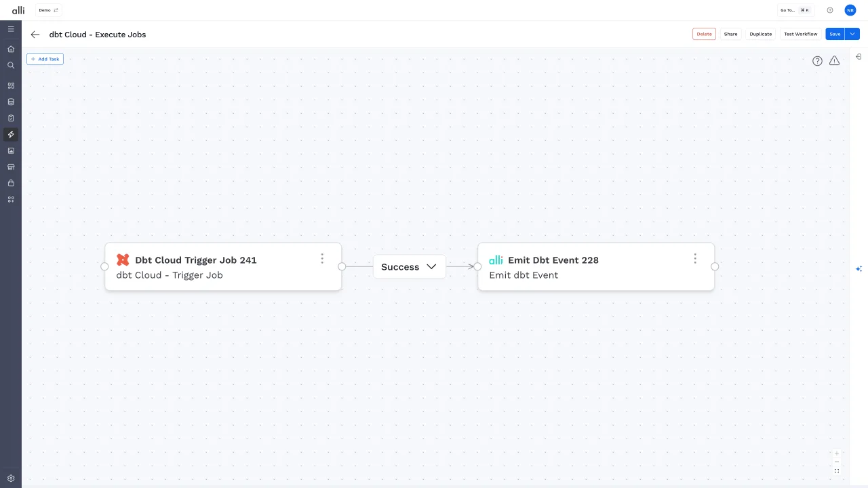Open the image gallery sidebar icon
868x488 pixels.
(11, 150)
